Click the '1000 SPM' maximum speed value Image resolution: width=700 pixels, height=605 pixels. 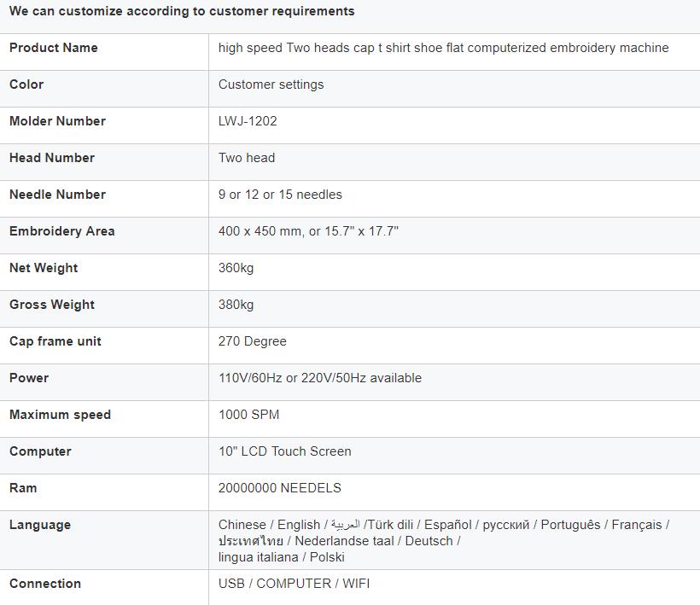click(248, 415)
